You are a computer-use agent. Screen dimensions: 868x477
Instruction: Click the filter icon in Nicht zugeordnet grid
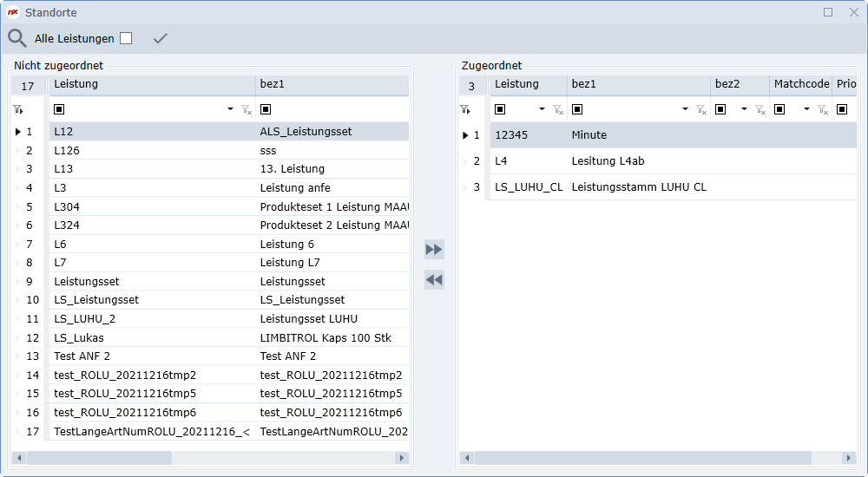[x=17, y=110]
